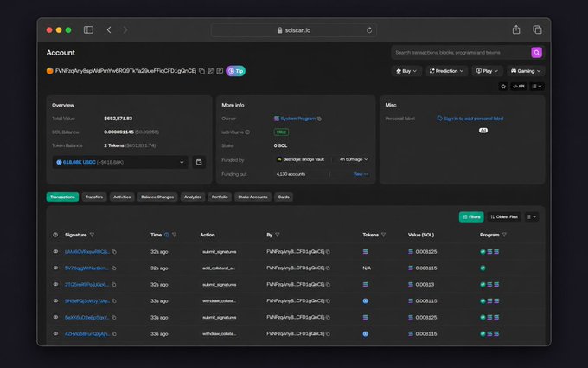Toggle the eye on the sixth transaction row
588x368 pixels.
[x=55, y=333]
